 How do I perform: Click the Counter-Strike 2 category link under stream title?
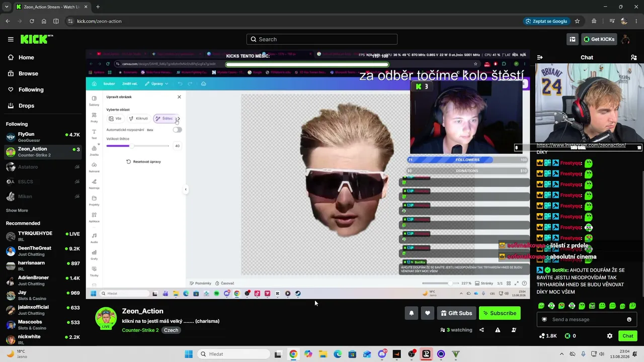tap(140, 330)
